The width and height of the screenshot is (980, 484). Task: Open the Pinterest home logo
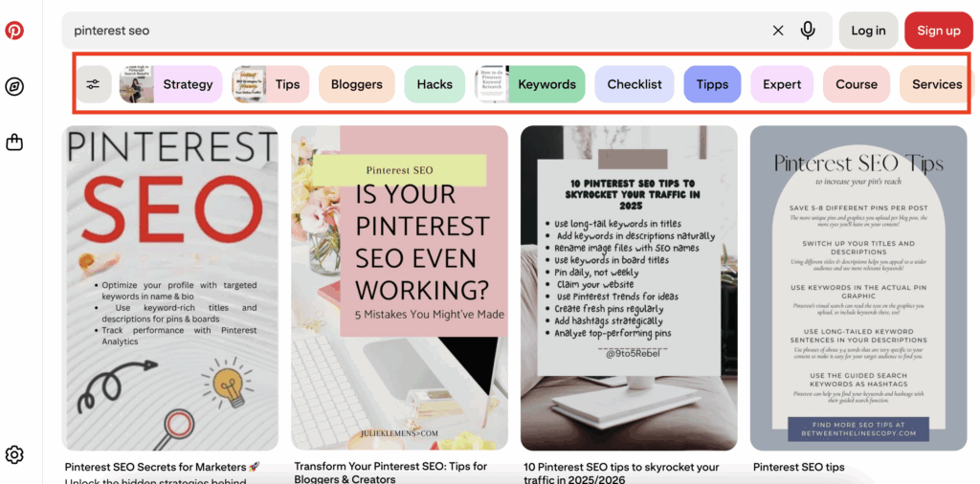pos(14,30)
